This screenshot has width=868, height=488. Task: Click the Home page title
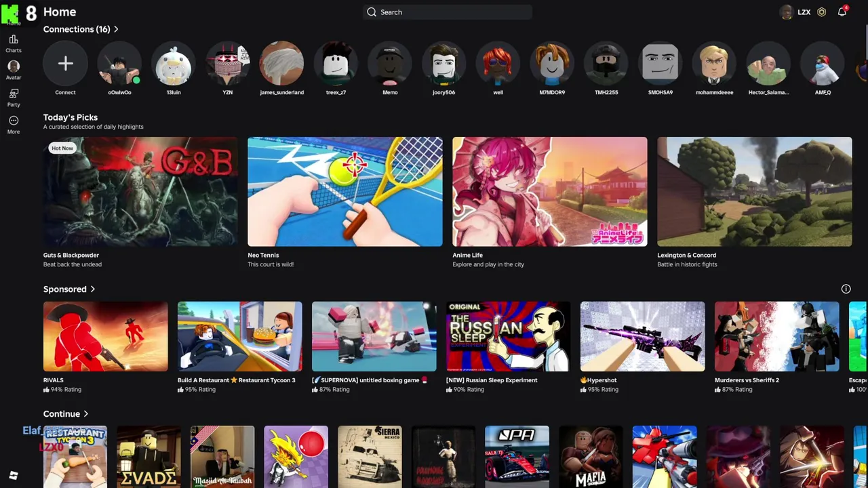60,12
